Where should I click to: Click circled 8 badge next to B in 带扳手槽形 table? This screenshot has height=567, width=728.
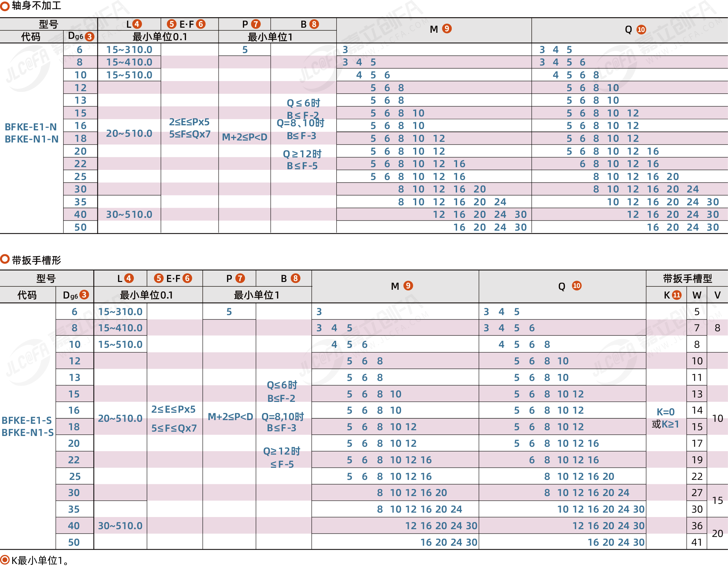(x=296, y=278)
